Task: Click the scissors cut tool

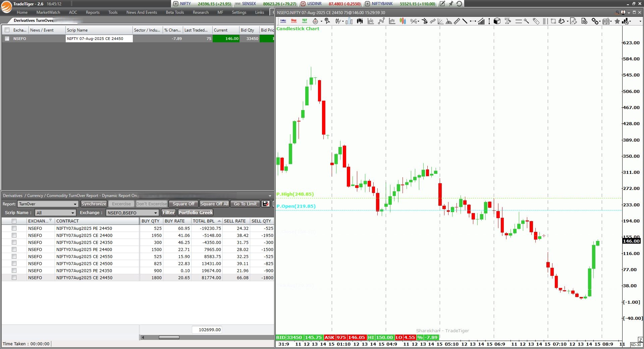Action: (x=414, y=21)
